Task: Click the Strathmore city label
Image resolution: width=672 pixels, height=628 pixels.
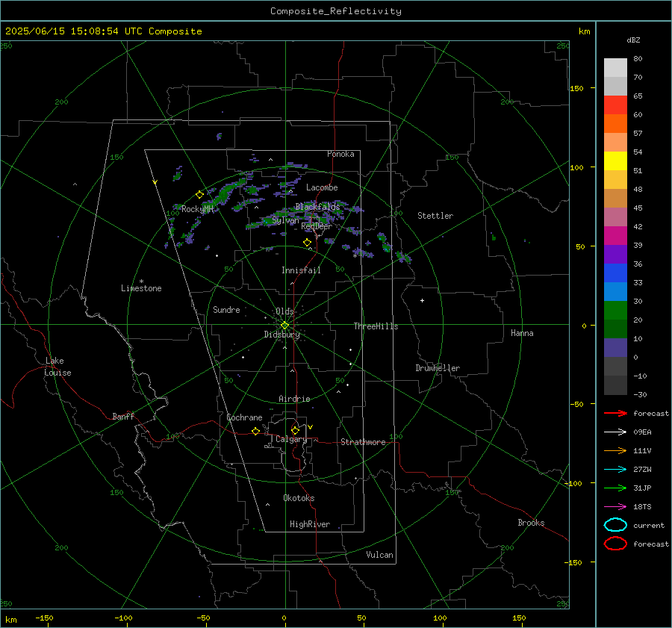Action: pos(363,442)
